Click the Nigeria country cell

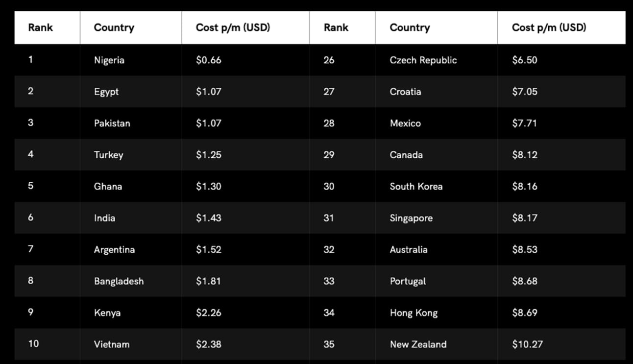click(109, 60)
